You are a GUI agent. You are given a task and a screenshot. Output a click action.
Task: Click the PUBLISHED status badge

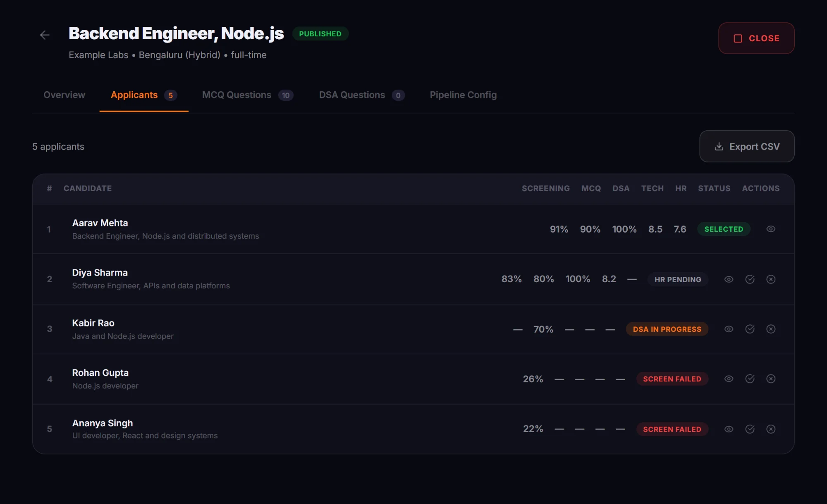point(320,34)
